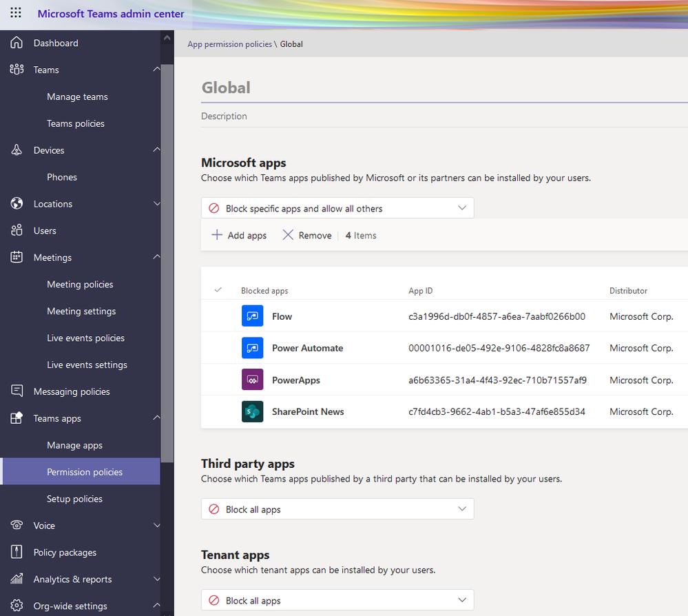Go back via App permission policies breadcrumb
Viewport: 688px width, 616px height.
pyautogui.click(x=229, y=44)
